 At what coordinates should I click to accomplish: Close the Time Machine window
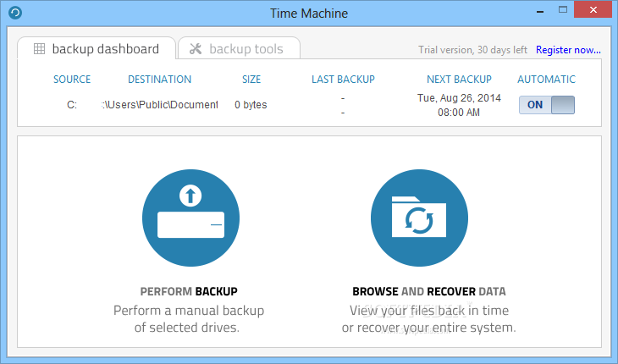[x=593, y=10]
